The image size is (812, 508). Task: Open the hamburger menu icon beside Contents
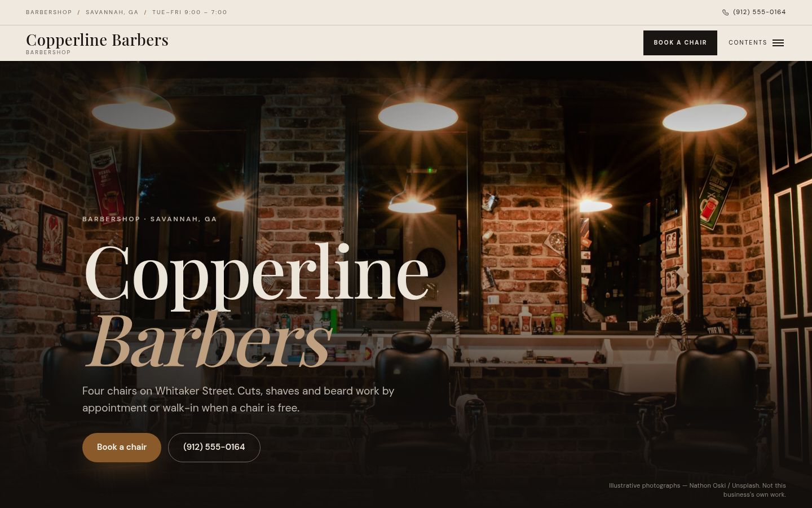tap(778, 43)
